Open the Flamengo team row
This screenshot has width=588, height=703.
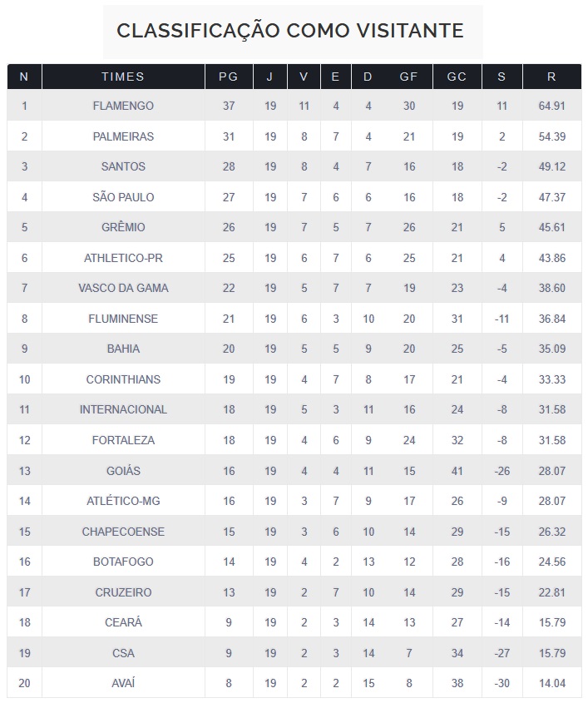(123, 106)
